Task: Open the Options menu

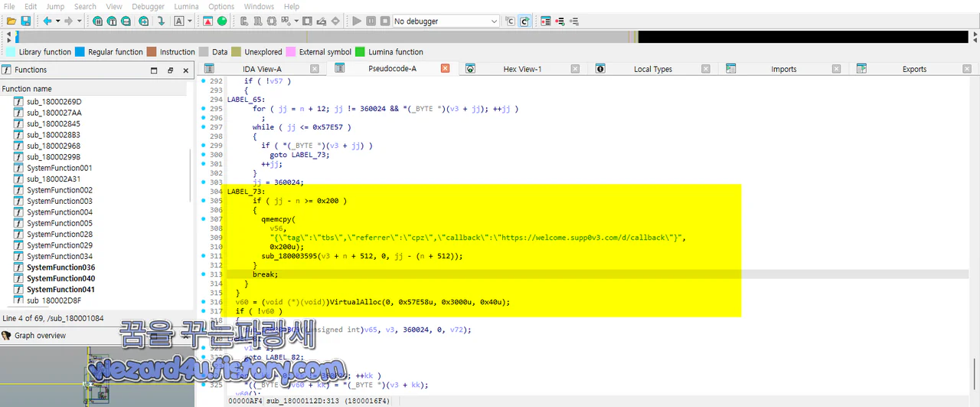Action: (221, 6)
